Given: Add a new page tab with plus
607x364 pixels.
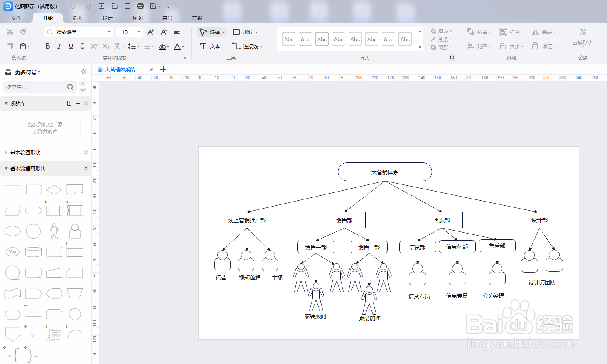Looking at the screenshot, I should tap(163, 69).
